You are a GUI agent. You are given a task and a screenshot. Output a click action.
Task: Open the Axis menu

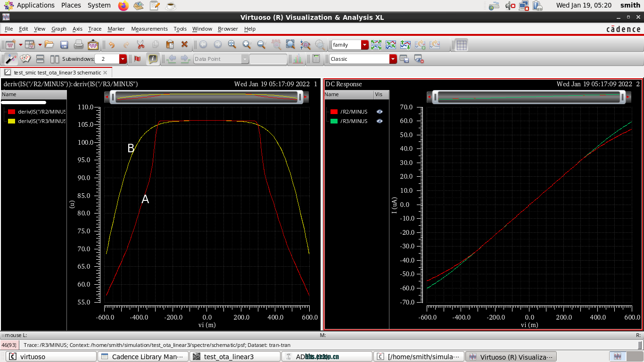pyautogui.click(x=77, y=29)
